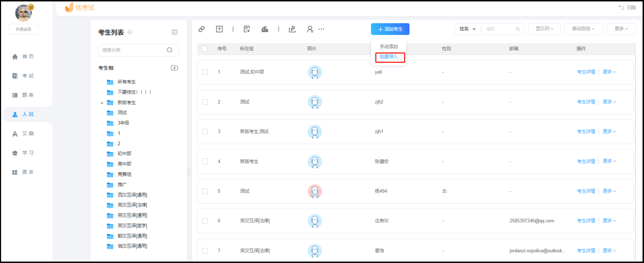Click the name search input field
The width and height of the screenshot is (644, 263).
pos(500,29)
